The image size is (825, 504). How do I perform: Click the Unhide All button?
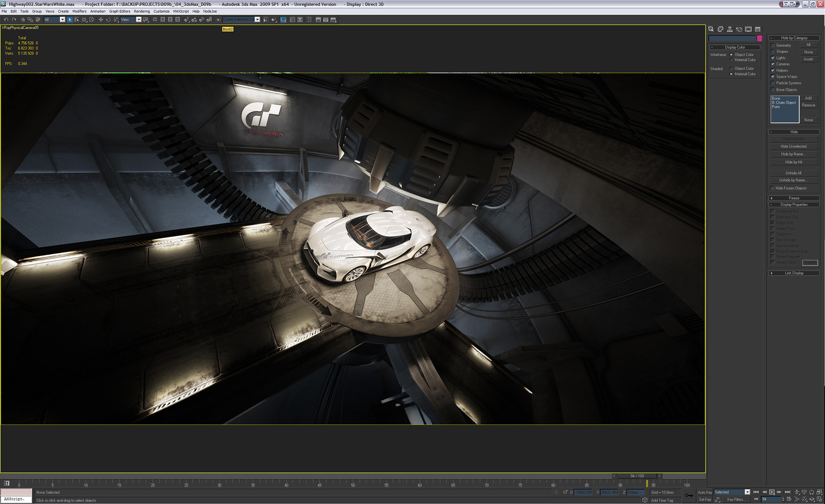pyautogui.click(x=793, y=173)
